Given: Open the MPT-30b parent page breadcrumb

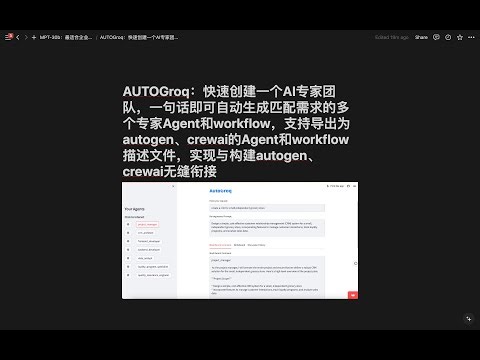Looking at the screenshot, I should 66,37.
